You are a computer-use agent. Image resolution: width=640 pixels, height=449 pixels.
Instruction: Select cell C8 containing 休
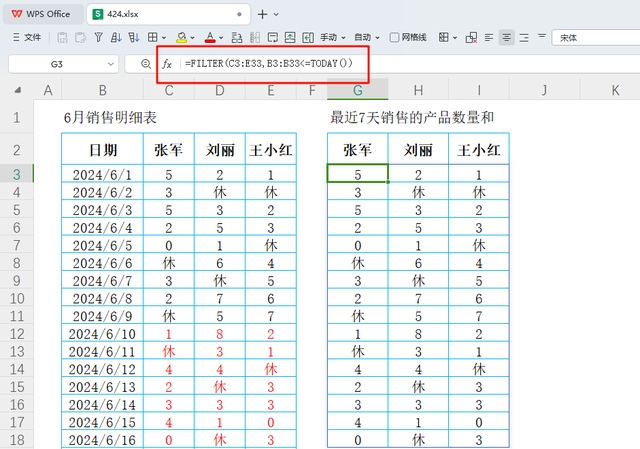tap(169, 263)
